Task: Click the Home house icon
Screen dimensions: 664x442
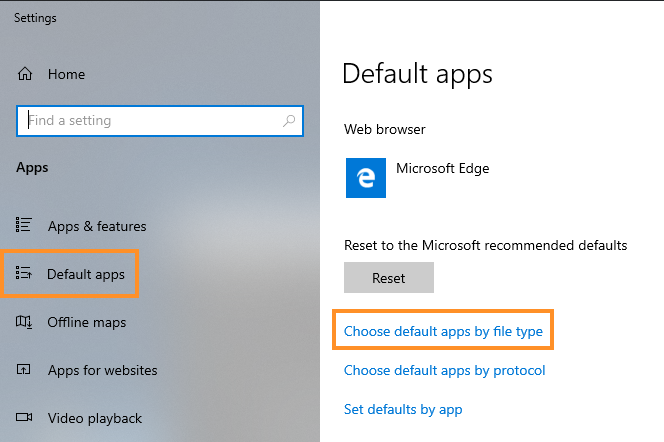Action: pos(25,74)
